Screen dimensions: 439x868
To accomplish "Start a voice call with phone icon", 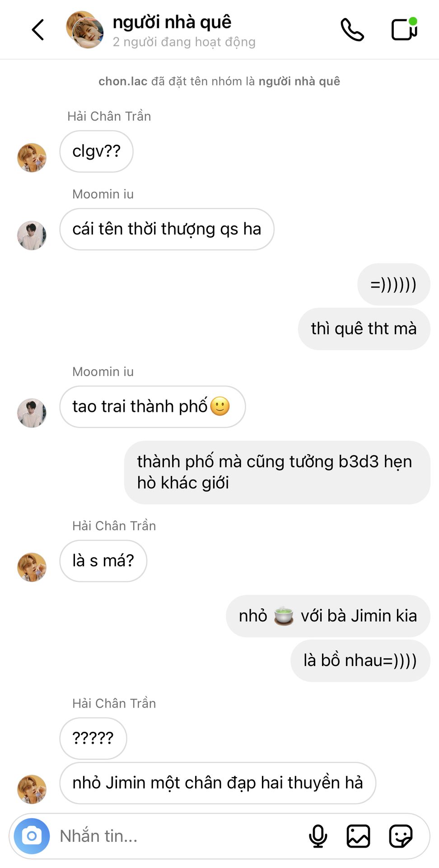I will (x=352, y=30).
